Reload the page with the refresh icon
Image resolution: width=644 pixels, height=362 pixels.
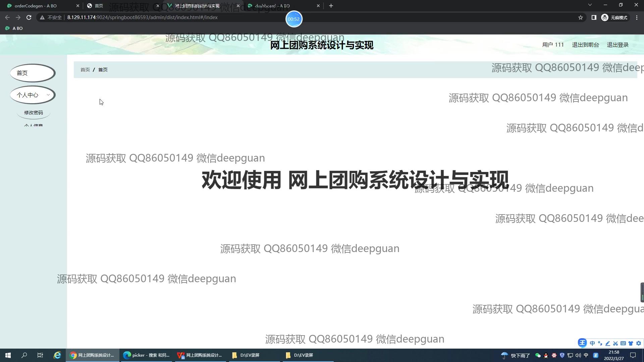(x=29, y=17)
